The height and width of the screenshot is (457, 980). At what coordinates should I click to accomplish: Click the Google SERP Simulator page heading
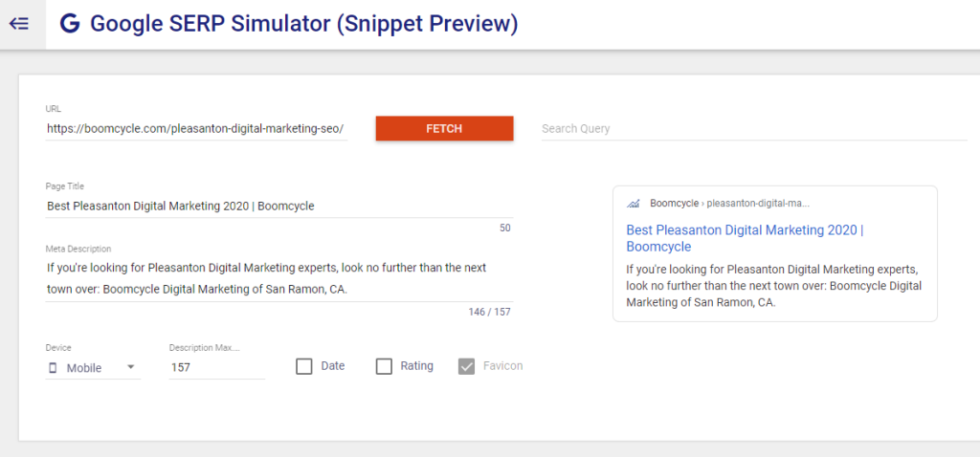[303, 24]
